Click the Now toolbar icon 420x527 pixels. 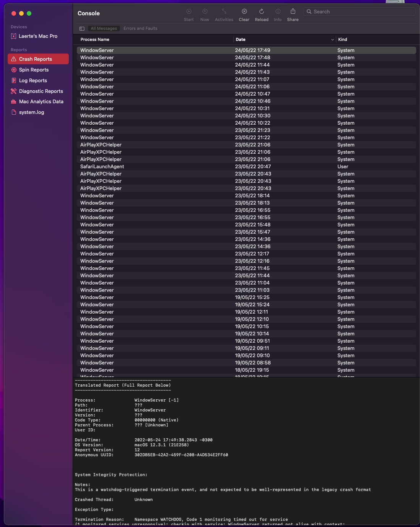tap(205, 11)
